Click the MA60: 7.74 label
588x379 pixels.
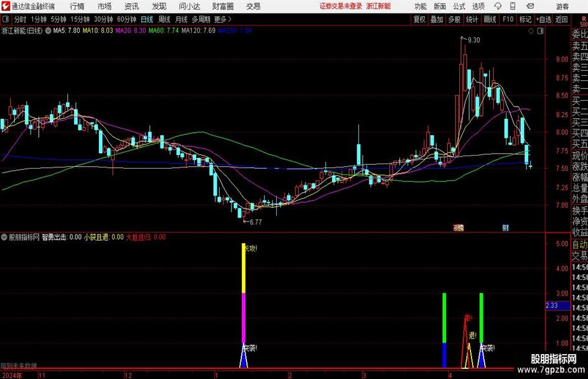[164, 30]
